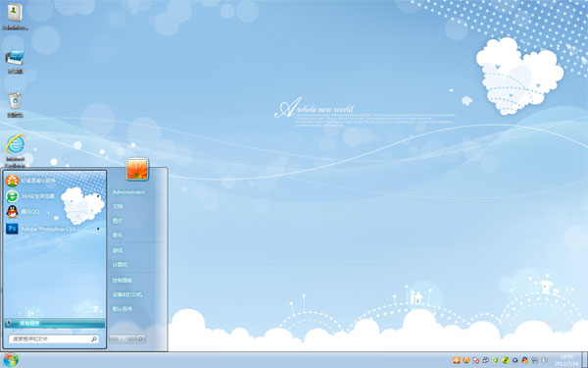Viewport: 588px width, 368px height.
Task: Open the Administrator personal folder link
Action: (128, 192)
